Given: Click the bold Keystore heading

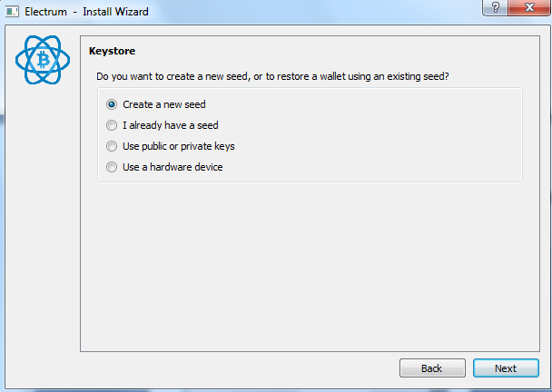Looking at the screenshot, I should pyautogui.click(x=112, y=51).
